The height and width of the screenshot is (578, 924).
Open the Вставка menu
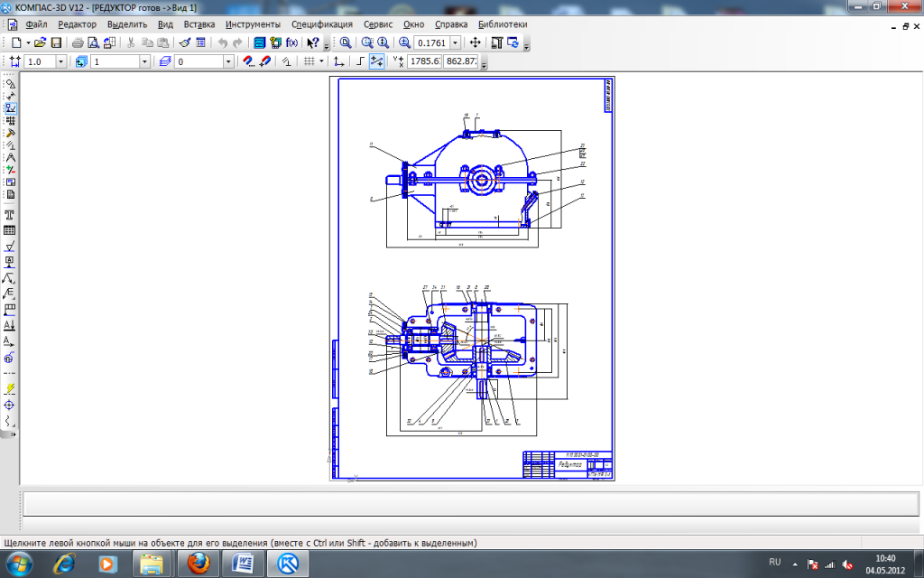[199, 24]
